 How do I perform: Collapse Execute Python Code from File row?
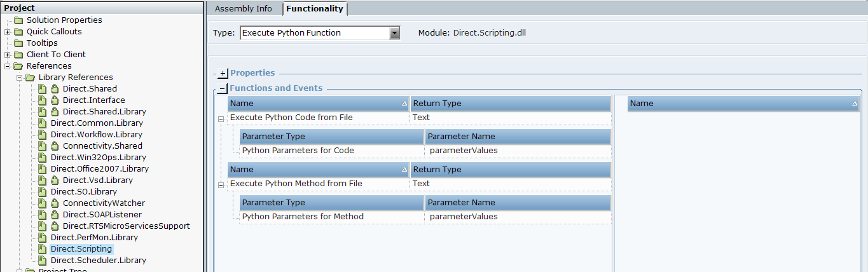tap(221, 118)
